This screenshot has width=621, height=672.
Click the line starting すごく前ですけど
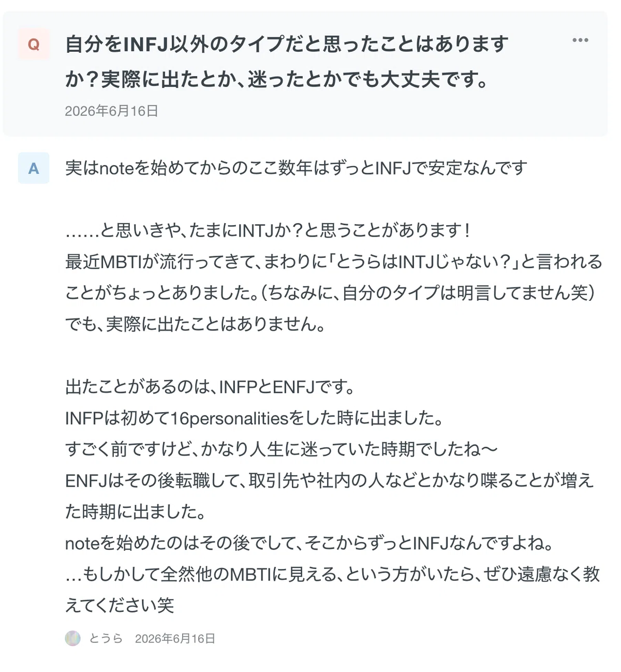point(282,449)
